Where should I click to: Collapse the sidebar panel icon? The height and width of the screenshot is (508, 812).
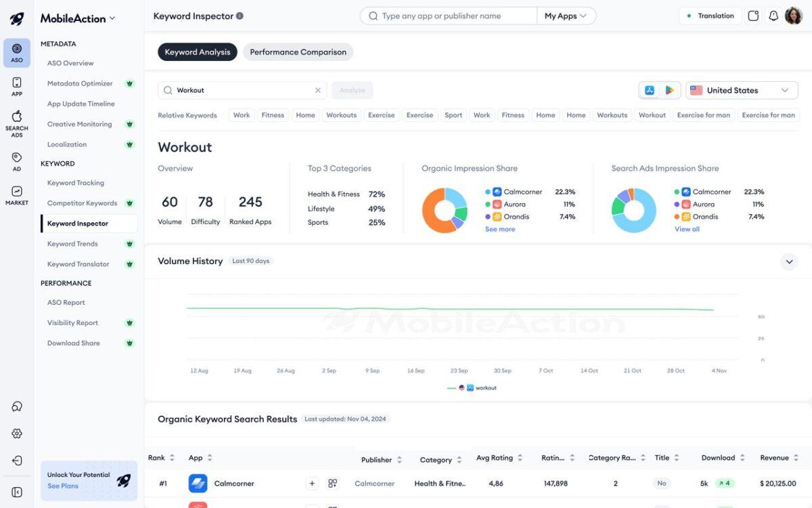pyautogui.click(x=17, y=492)
